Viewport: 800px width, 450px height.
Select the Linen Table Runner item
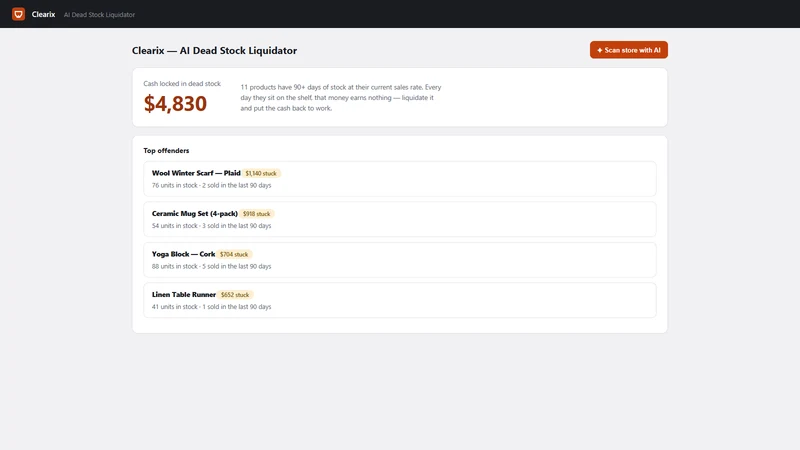pos(399,301)
